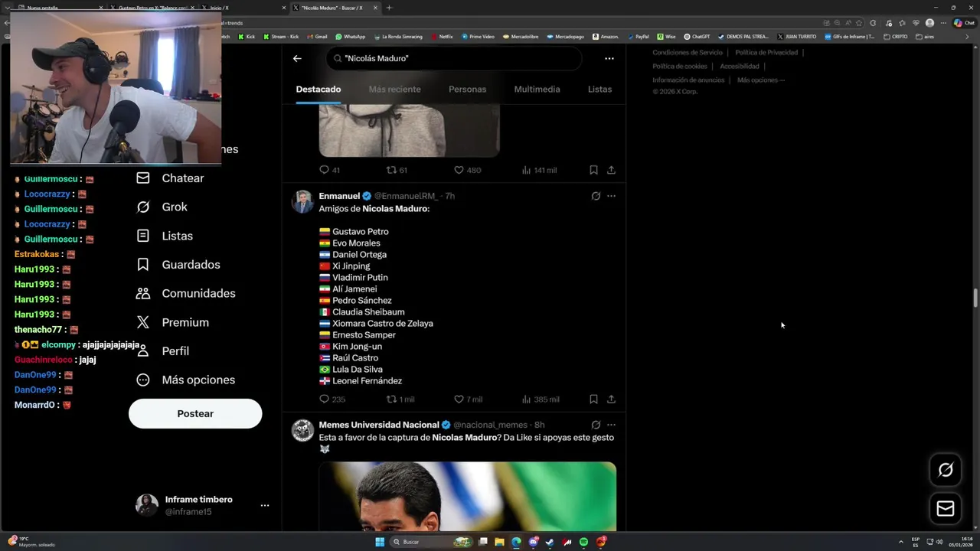The height and width of the screenshot is (551, 980).
Task: Open Steam from the taskbar
Action: click(550, 542)
